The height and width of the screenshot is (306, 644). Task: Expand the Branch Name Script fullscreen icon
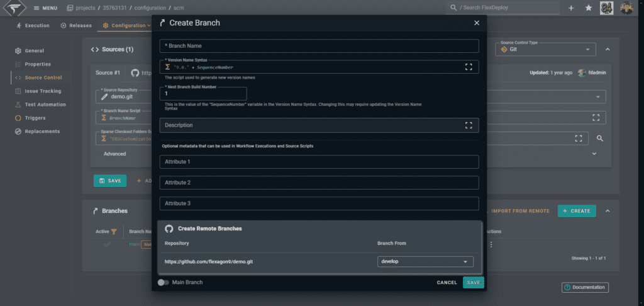[596, 118]
